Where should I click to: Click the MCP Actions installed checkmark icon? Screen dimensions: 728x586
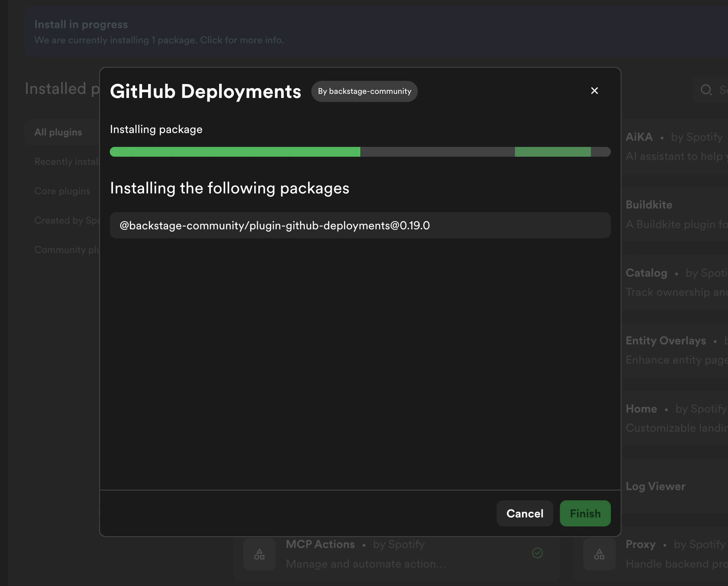click(x=537, y=553)
